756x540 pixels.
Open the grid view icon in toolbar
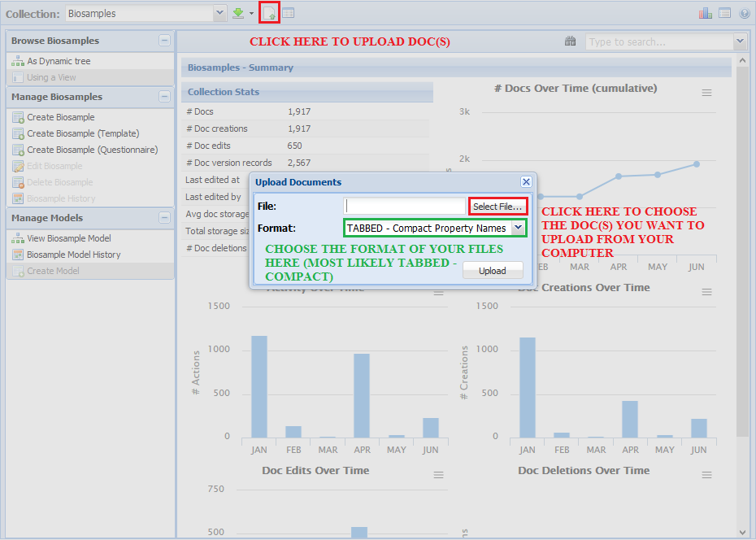tap(289, 13)
